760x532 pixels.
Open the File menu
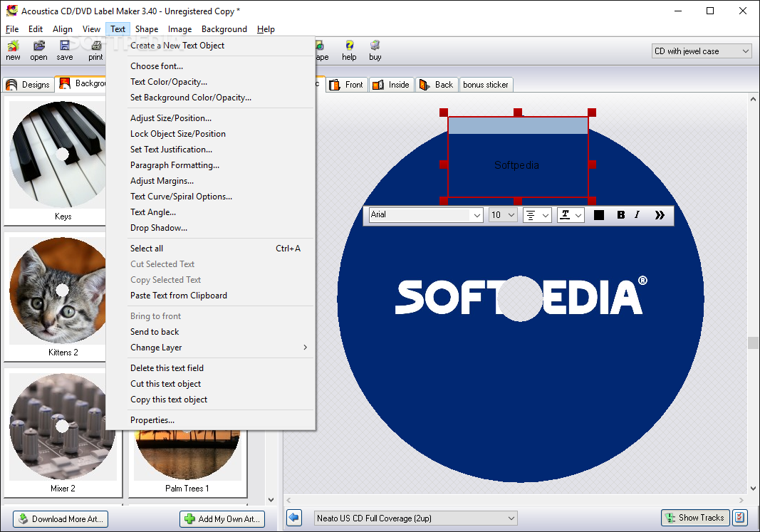(12, 29)
